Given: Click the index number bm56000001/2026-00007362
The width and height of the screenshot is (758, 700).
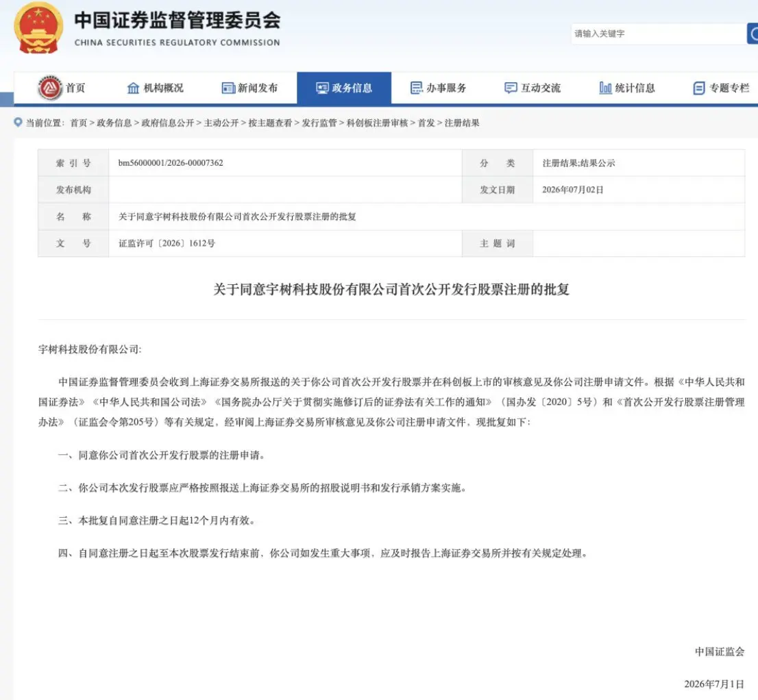Looking at the screenshot, I should point(171,163).
